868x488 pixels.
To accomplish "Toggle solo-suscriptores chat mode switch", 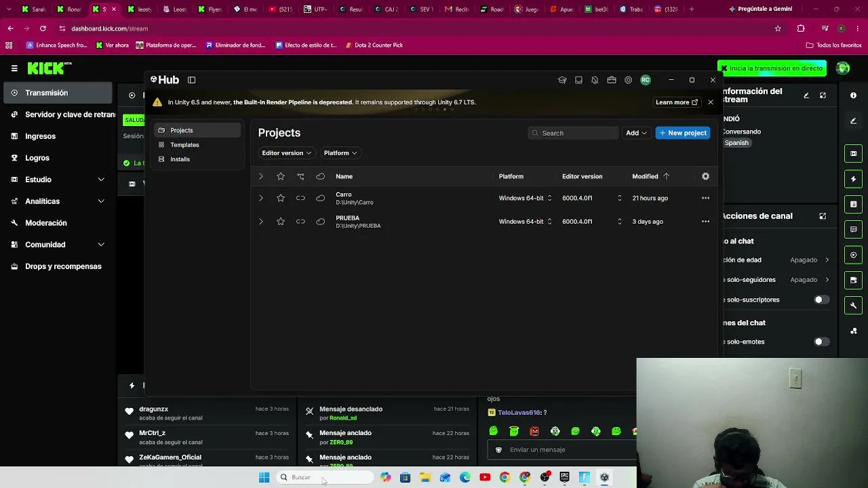I will [821, 300].
